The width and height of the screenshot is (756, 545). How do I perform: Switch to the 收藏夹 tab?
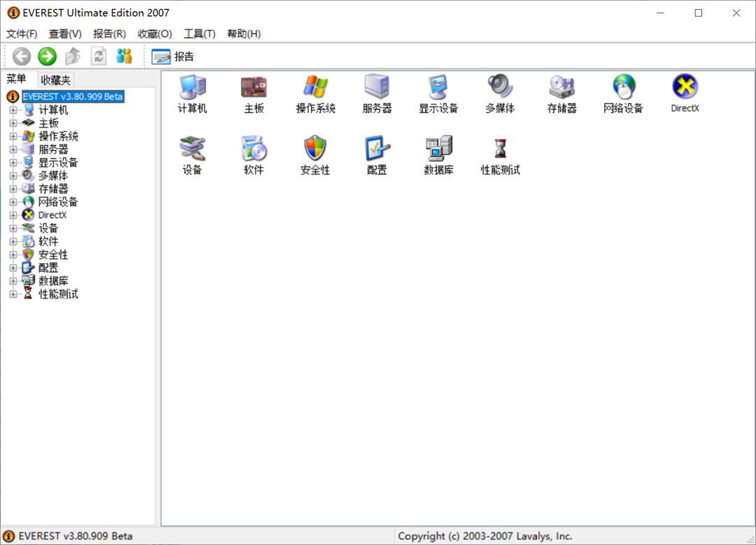(55, 80)
